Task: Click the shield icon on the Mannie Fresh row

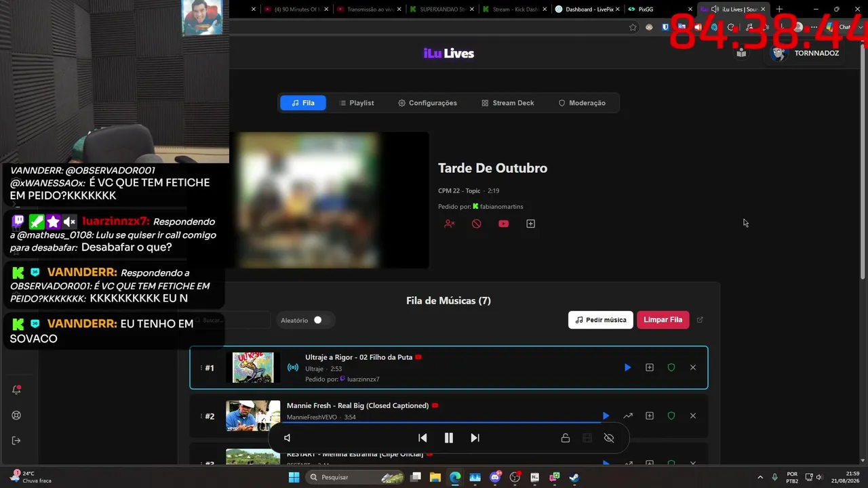Action: pos(671,415)
